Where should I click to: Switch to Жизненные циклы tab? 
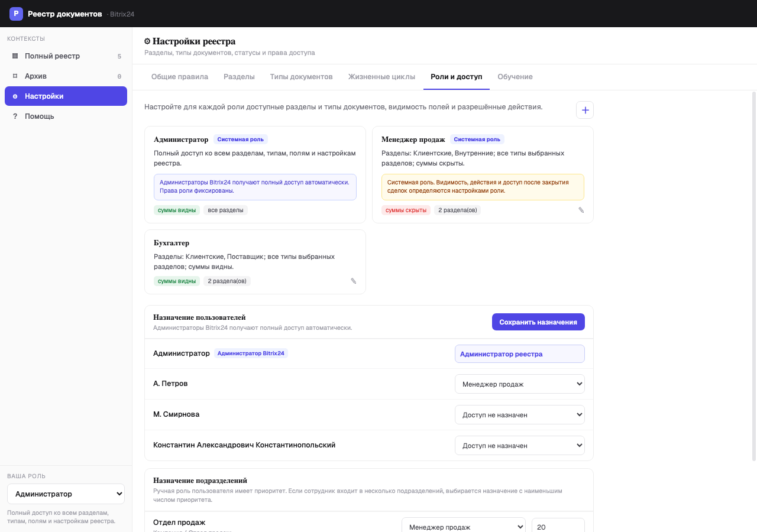click(382, 77)
